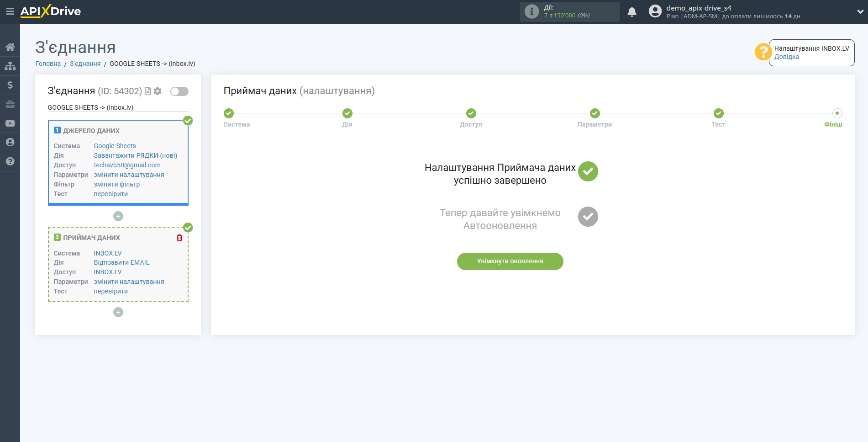Open Завантажити РЯДКИ (нові) action link
868x442 pixels.
tap(136, 155)
